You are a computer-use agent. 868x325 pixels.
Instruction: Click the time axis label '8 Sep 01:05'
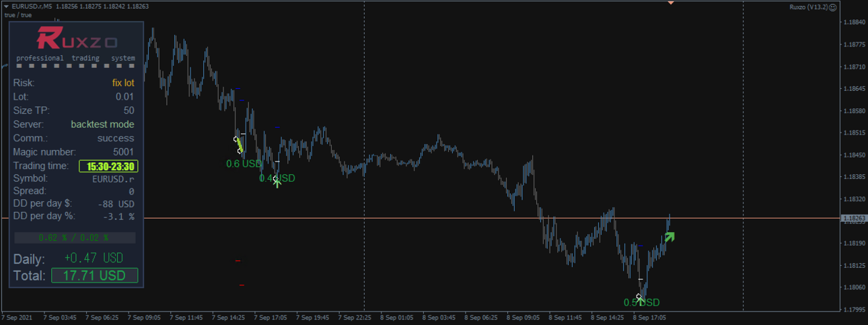point(397,317)
